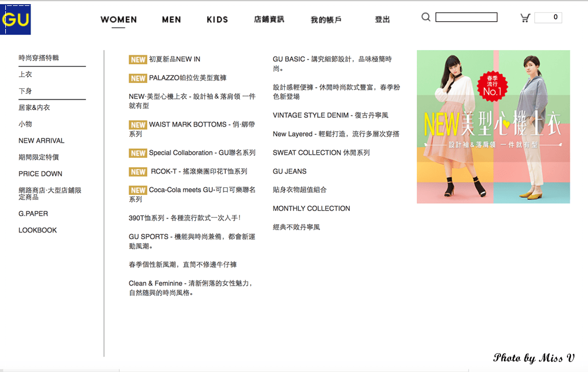Open SWEAT COLLECTION 休閒系列 link
The width and height of the screenshot is (588, 372).
tap(322, 153)
